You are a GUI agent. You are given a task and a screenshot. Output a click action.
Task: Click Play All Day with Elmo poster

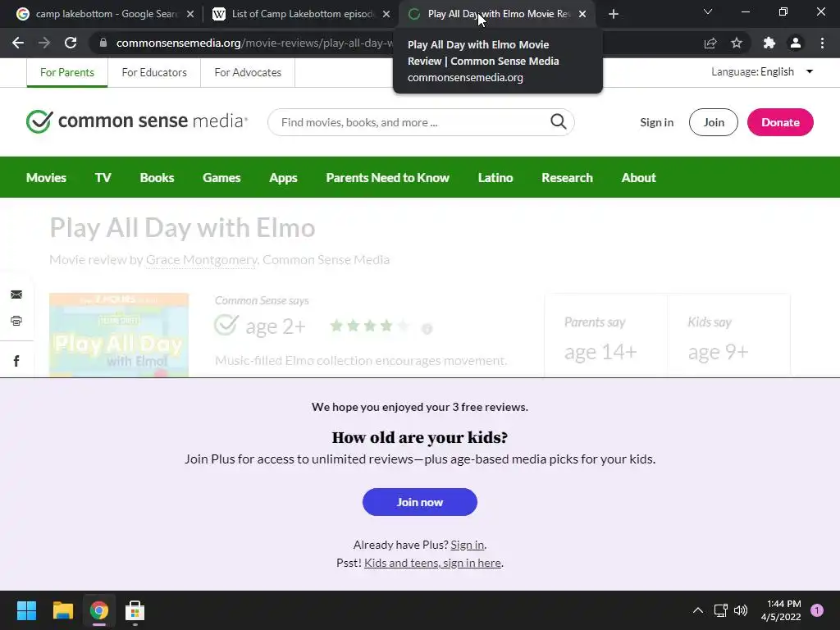pos(119,335)
